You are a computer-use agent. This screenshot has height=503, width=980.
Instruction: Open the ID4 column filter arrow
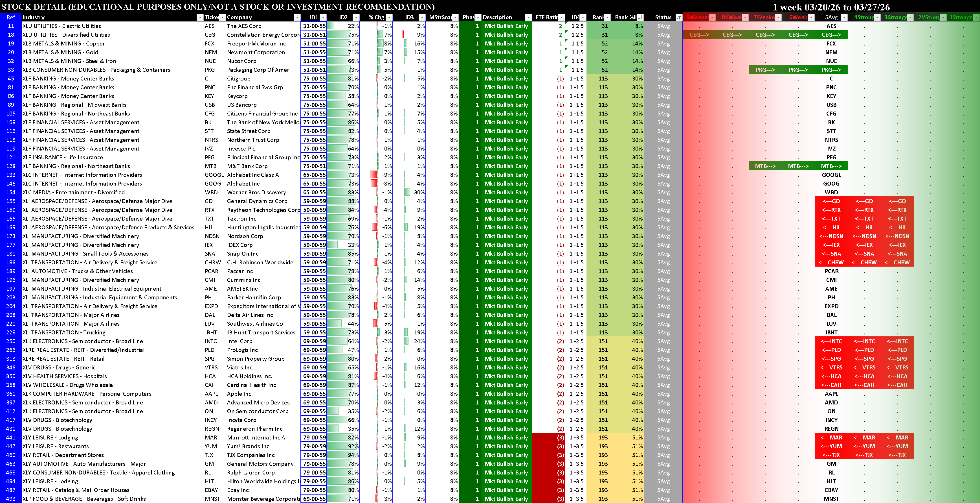point(583,17)
